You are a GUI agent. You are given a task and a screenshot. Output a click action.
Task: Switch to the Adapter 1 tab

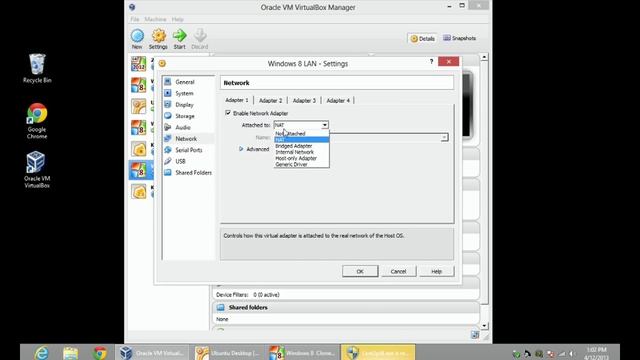[237, 100]
